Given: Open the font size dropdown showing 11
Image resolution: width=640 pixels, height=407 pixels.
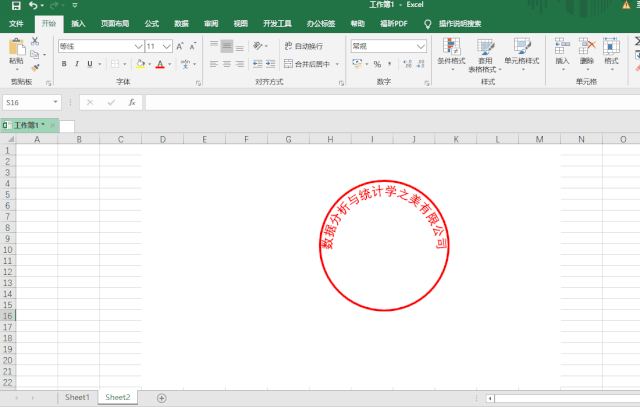Looking at the screenshot, I should 167,47.
